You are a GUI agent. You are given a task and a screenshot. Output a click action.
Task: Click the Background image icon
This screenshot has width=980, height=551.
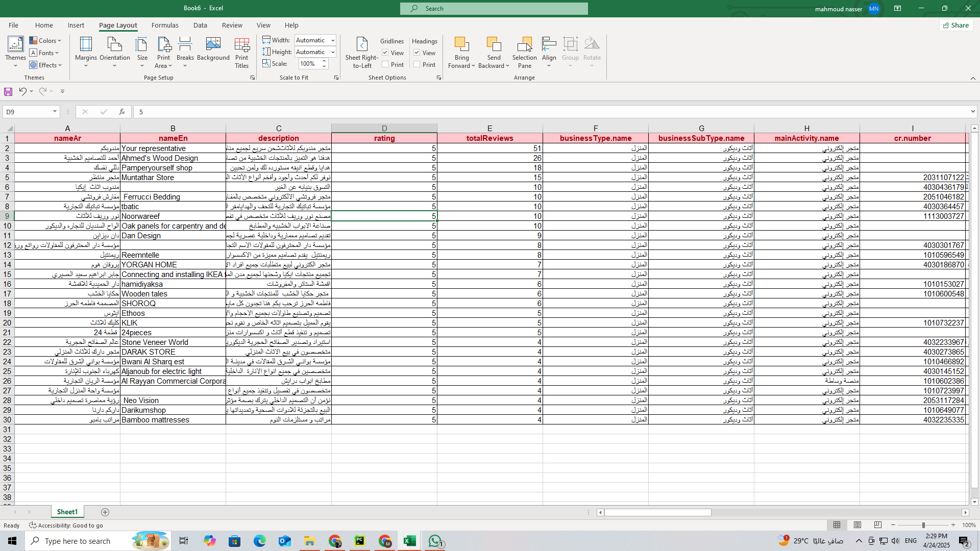[x=213, y=49]
